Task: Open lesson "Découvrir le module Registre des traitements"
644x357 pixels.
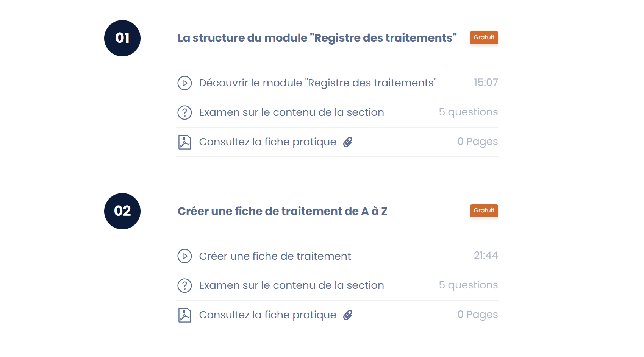Action: click(317, 83)
